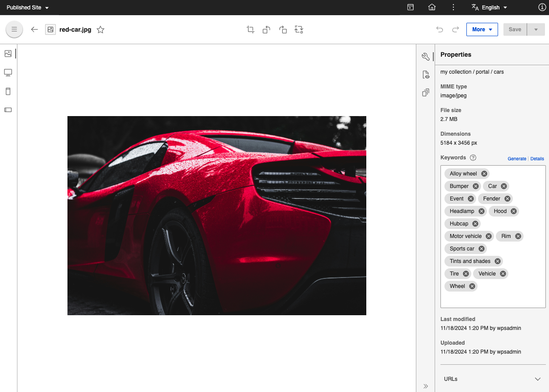Go back using the back arrow
The width and height of the screenshot is (549, 392).
[x=34, y=29]
